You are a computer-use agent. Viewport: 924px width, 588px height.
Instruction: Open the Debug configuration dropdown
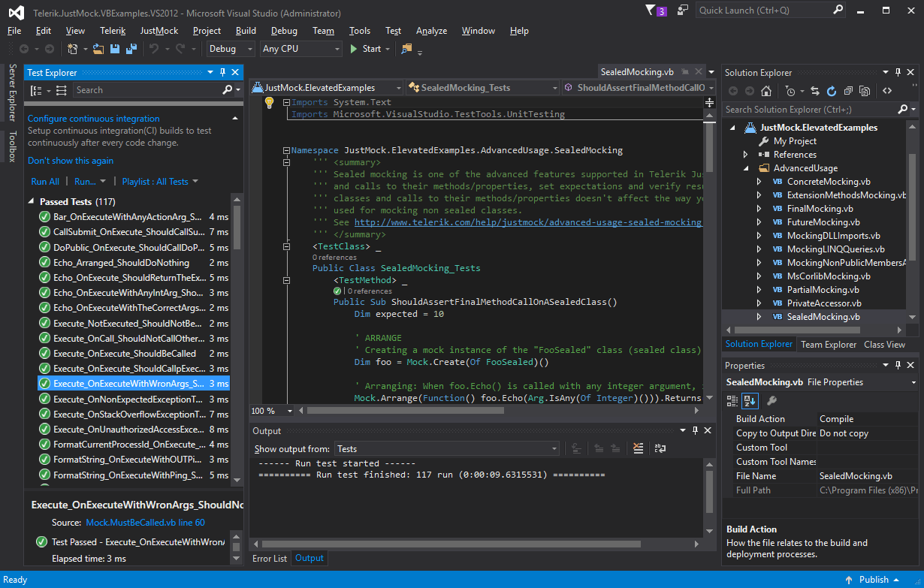tap(231, 49)
